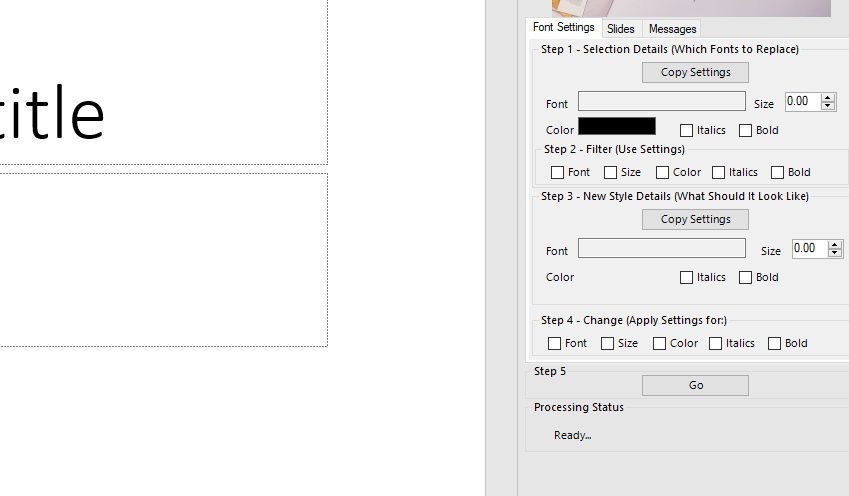
Task: Select the Font Settings tab
Action: point(564,28)
